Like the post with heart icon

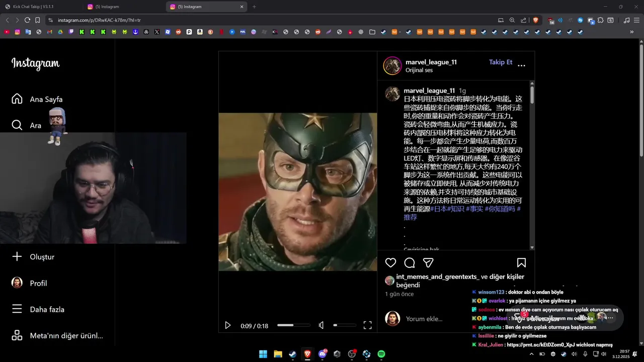click(x=390, y=262)
